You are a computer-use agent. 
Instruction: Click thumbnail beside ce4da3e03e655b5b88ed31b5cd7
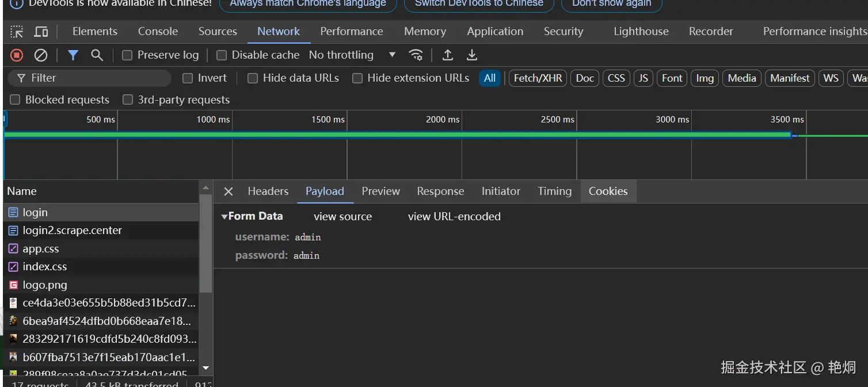(13, 303)
